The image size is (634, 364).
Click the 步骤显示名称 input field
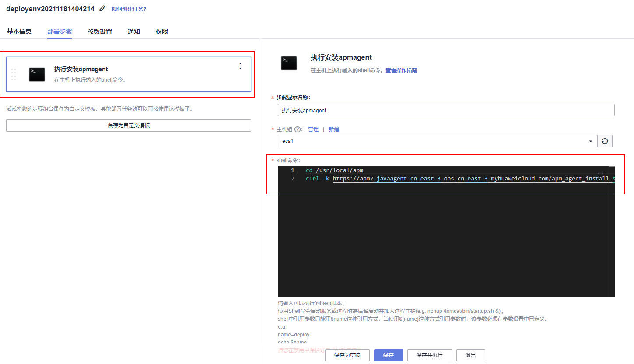(446, 110)
